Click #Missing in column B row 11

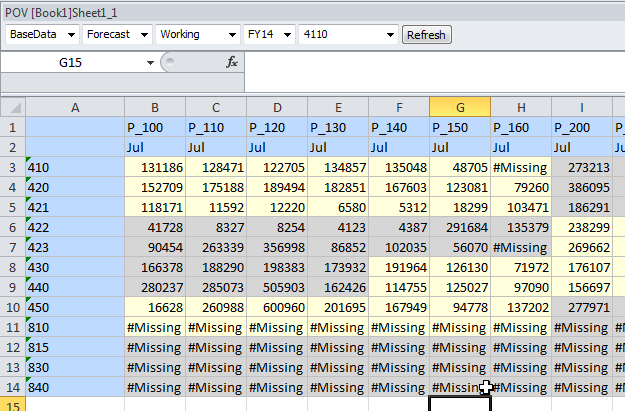coord(155,327)
